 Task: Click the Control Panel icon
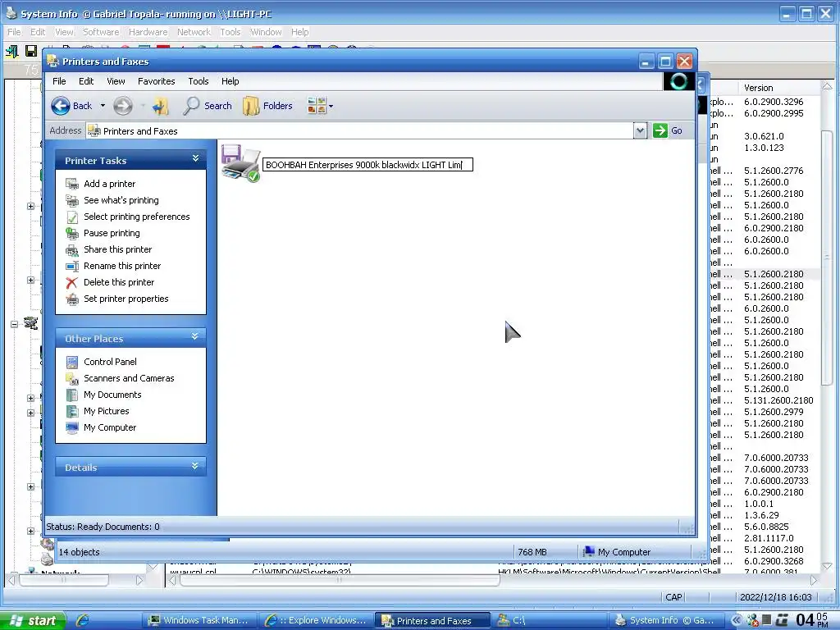[x=72, y=362]
